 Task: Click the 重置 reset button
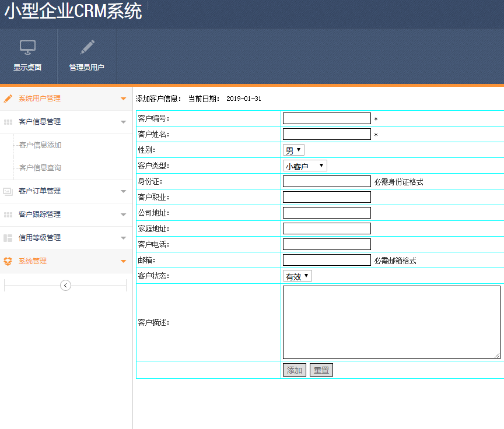click(321, 370)
